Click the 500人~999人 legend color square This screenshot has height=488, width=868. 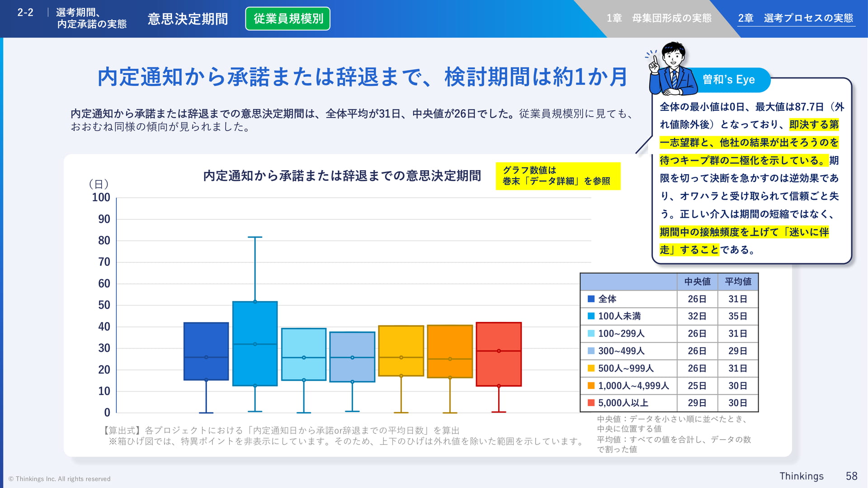590,368
